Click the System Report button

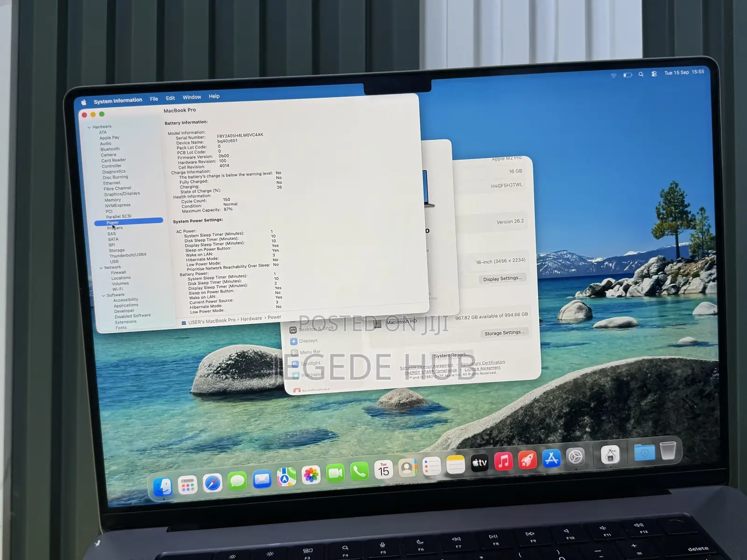(451, 355)
